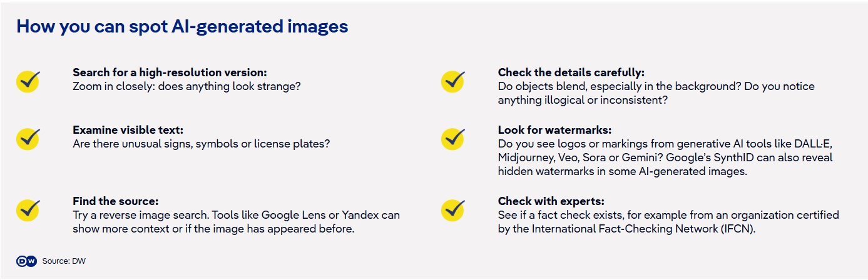The width and height of the screenshot is (868, 280).
Task: Select the 'Look for watermarks' heading
Action: (554, 129)
